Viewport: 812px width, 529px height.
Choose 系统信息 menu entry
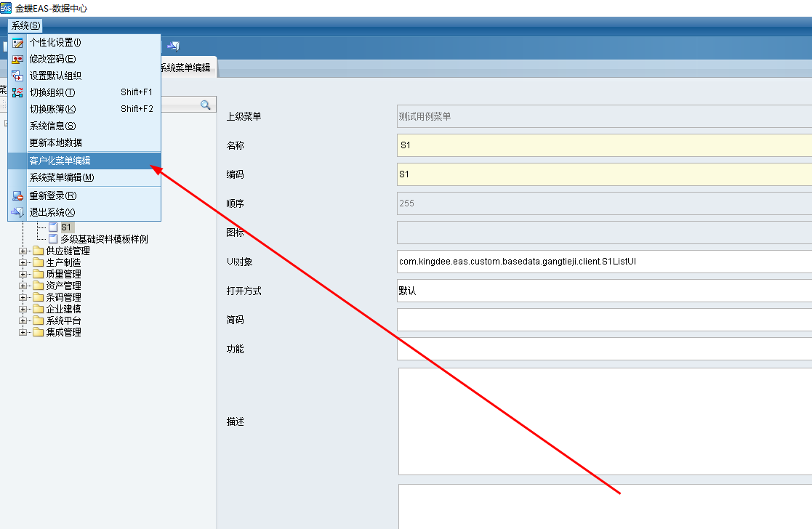(x=52, y=126)
